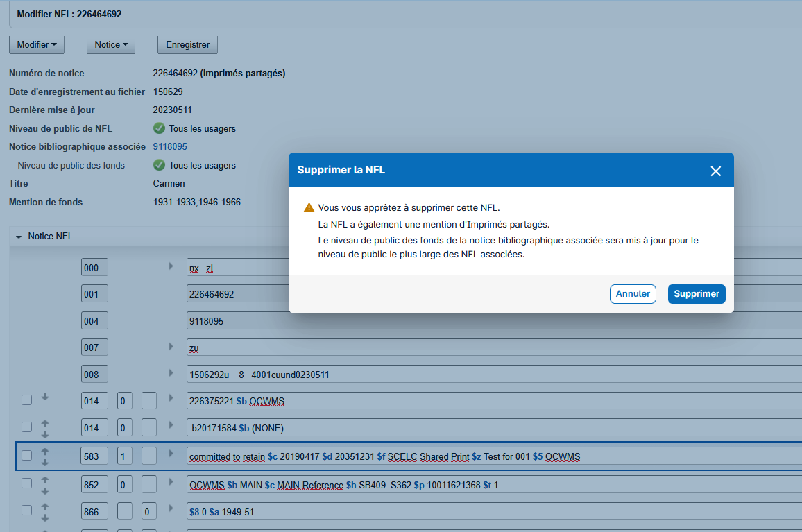Image resolution: width=802 pixels, height=532 pixels.
Task: Move the 583 field down
Action: tap(45, 462)
